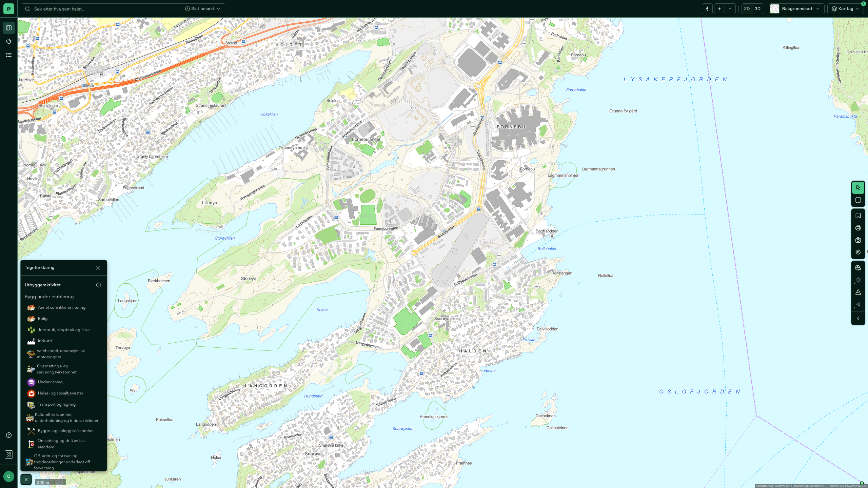Open the apps grid icon in left sidebar

click(9, 454)
